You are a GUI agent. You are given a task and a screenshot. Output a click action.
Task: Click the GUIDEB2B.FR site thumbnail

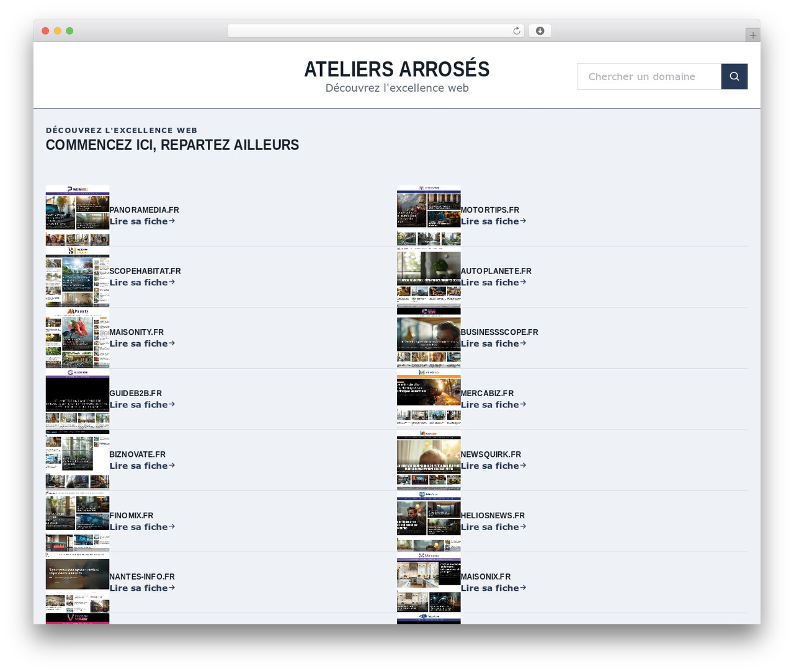[78, 399]
